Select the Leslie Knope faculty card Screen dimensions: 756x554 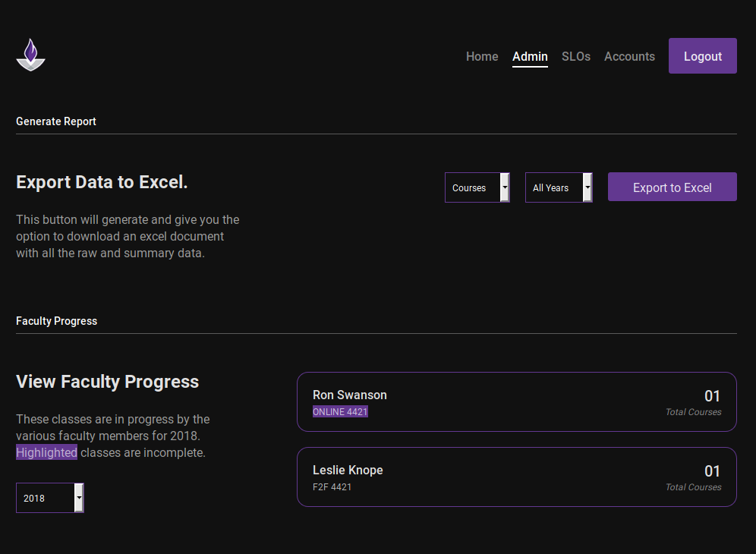click(517, 477)
